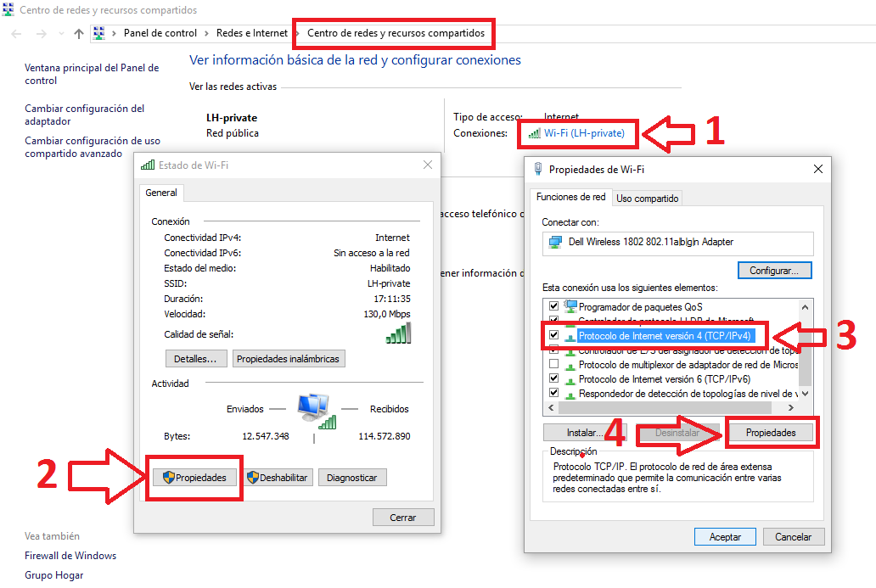
Task: Click Wi-Fi signal icon beside Conexiones
Action: point(534,133)
